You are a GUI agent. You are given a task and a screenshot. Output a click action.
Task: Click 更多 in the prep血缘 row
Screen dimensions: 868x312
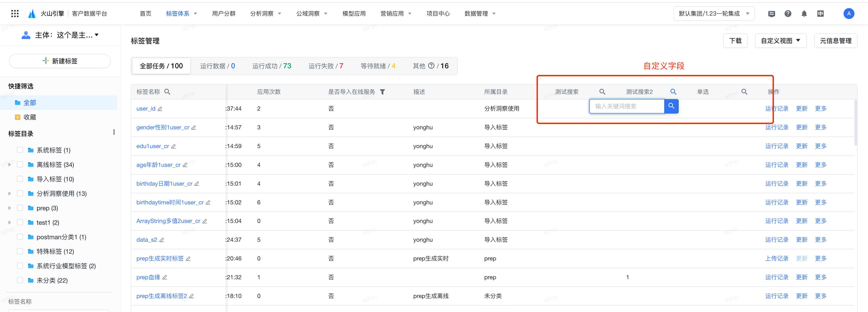pos(821,277)
